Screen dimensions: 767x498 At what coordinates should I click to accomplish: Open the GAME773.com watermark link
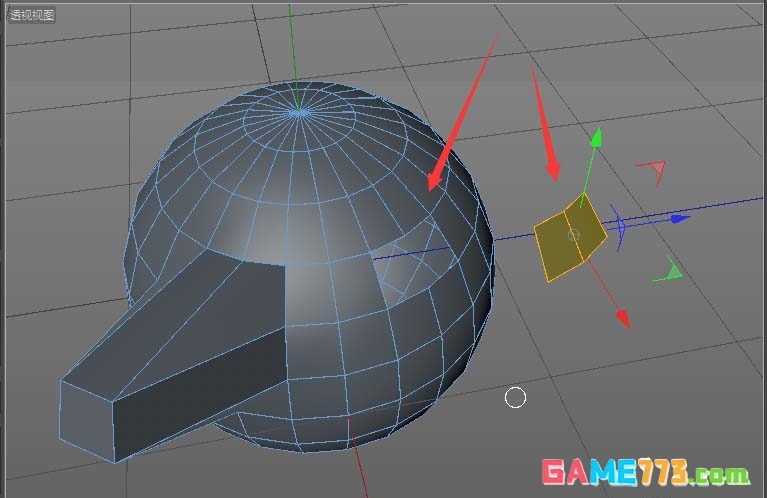[x=644, y=472]
